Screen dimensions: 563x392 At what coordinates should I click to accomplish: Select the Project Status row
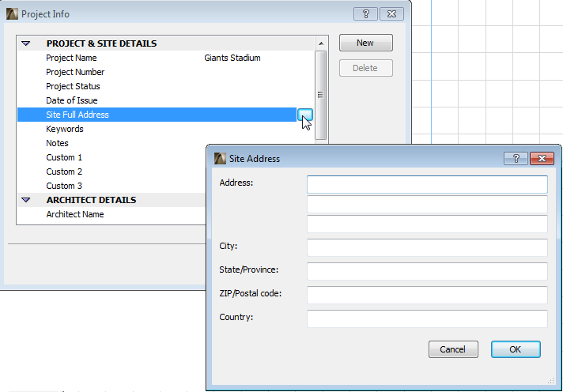click(166, 86)
